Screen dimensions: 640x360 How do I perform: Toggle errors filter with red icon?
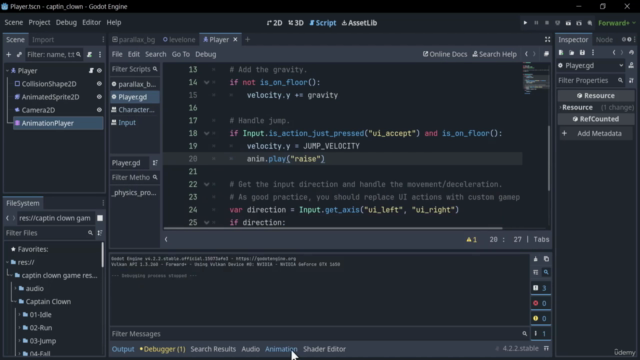pyautogui.click(x=540, y=303)
